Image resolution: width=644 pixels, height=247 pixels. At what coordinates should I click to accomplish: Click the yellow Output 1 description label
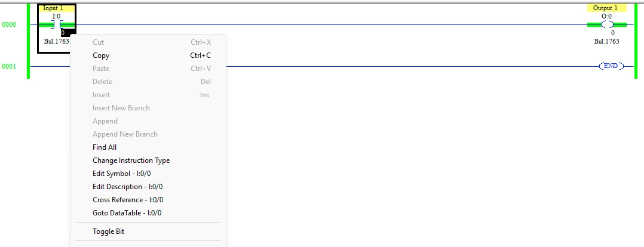[x=606, y=8]
